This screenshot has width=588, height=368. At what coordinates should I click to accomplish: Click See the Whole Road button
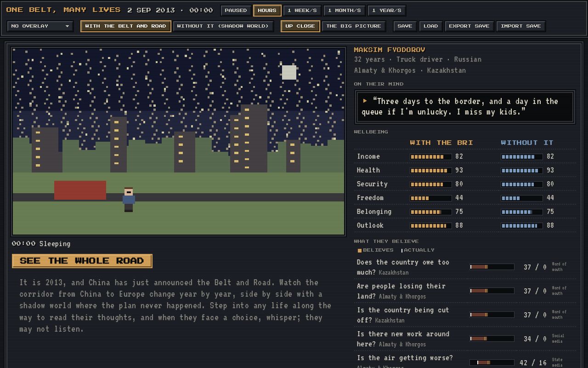pos(82,261)
